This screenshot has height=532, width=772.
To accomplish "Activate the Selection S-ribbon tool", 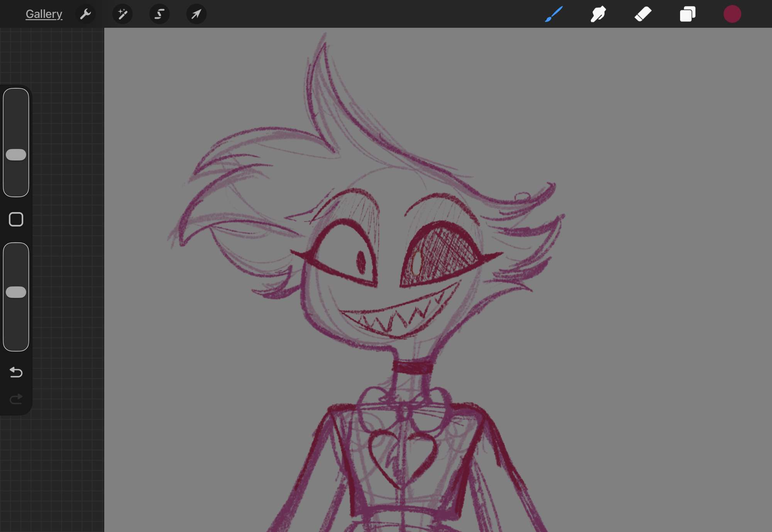I will (x=159, y=14).
